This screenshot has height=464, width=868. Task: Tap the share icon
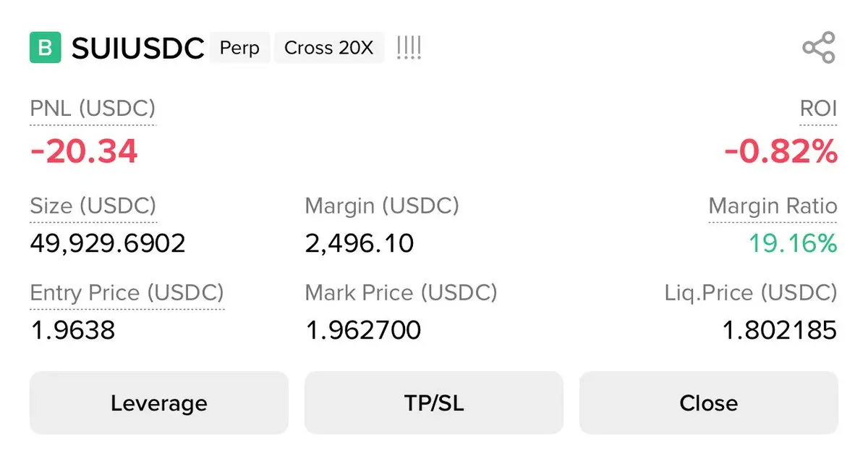(x=819, y=48)
